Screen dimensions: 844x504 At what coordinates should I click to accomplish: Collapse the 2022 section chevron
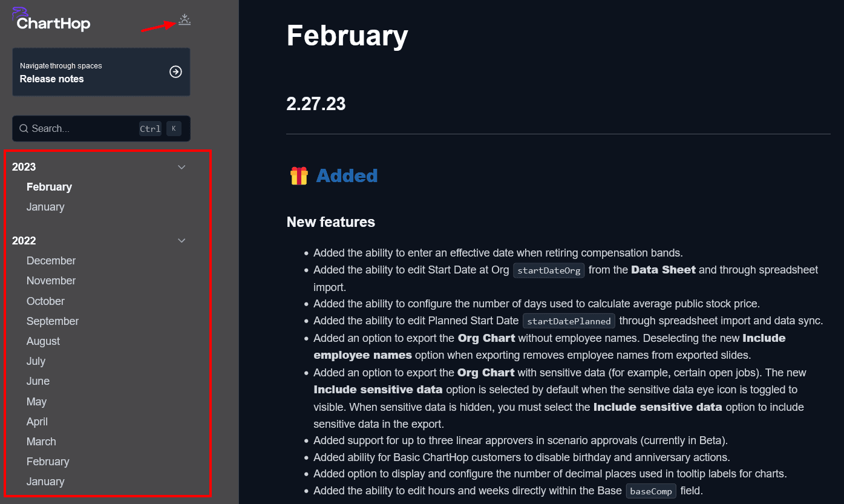point(182,241)
